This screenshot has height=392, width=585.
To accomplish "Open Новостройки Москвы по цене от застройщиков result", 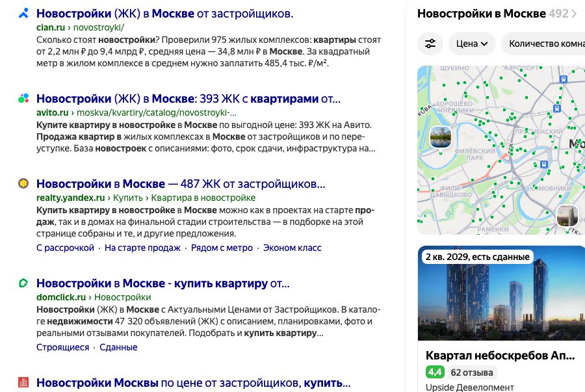I will 194,383.
